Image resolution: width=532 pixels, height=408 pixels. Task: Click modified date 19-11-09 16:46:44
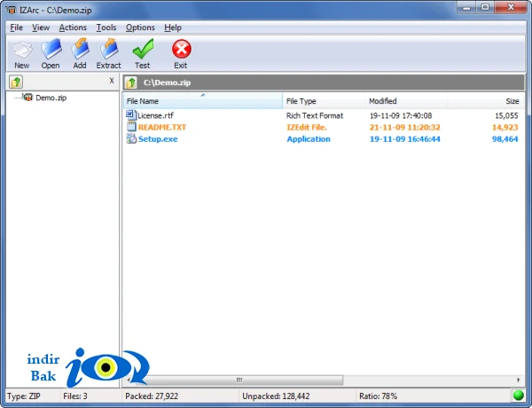[405, 139]
